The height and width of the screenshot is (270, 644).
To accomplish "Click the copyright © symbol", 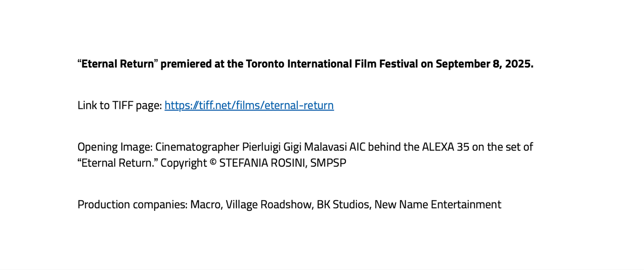I will pos(213,163).
